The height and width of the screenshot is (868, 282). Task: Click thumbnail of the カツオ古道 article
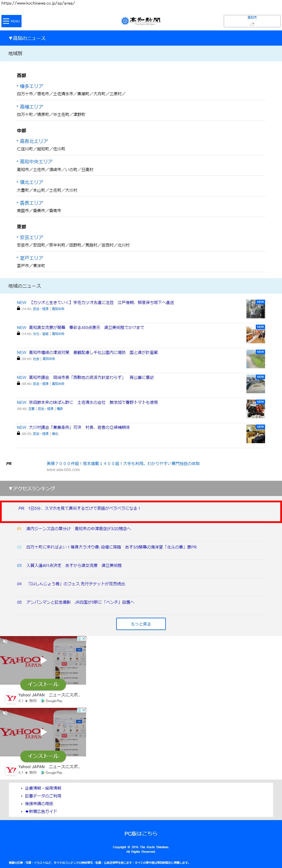tap(255, 309)
